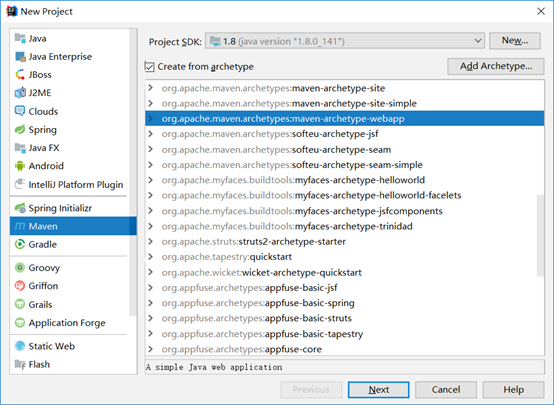This screenshot has width=554, height=405.
Task: Click the IntelliJ logo in title bar
Action: (x=12, y=11)
